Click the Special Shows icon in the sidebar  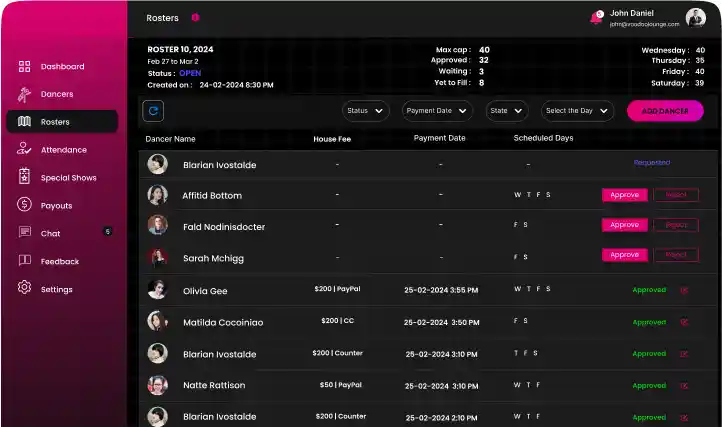[x=24, y=177]
